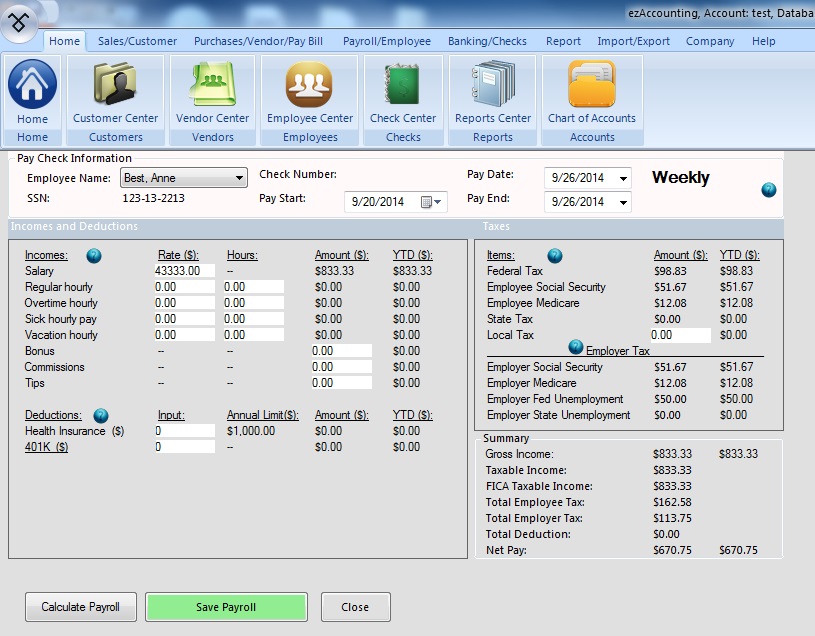The height and width of the screenshot is (636, 815).
Task: Click the Home icon in ribbon
Action: pos(32,87)
